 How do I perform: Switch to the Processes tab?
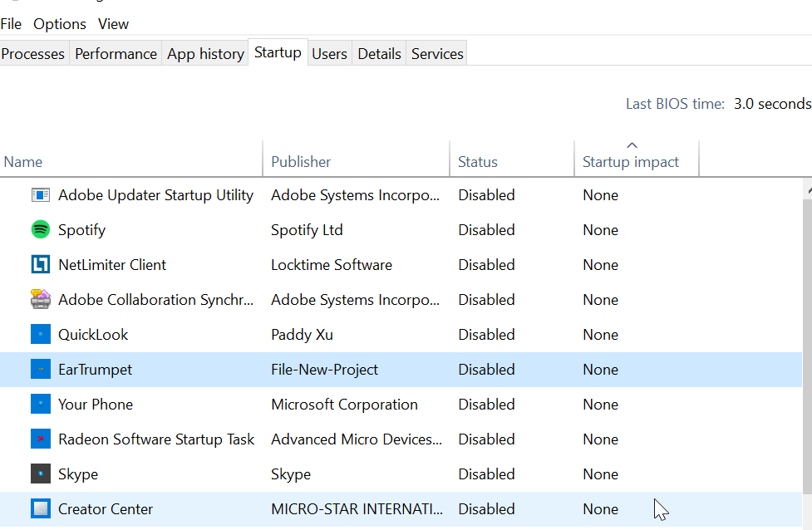(x=32, y=54)
